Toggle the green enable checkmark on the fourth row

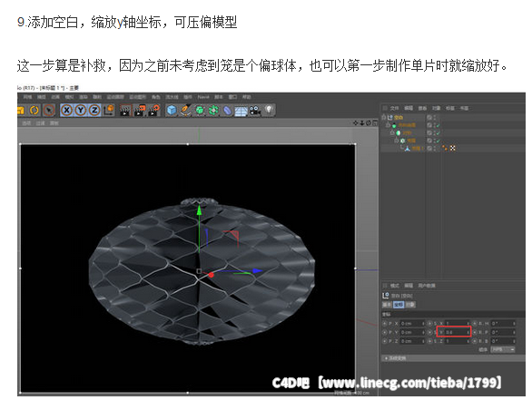(438, 141)
